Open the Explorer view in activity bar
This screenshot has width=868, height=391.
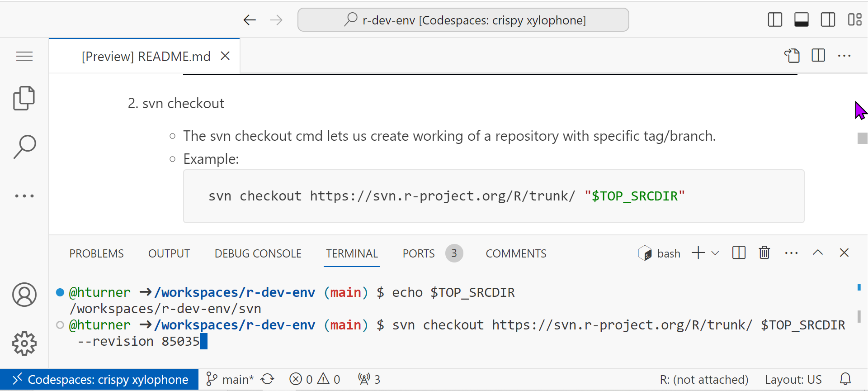tap(24, 98)
